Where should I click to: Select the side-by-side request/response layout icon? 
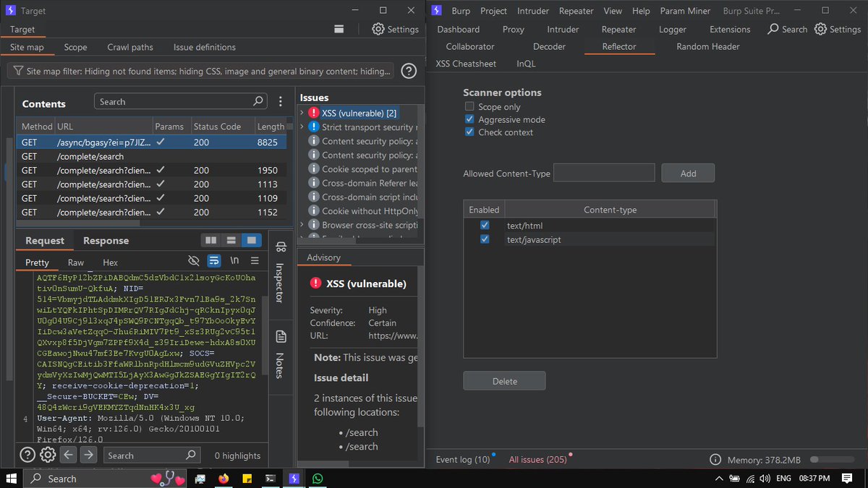click(211, 240)
